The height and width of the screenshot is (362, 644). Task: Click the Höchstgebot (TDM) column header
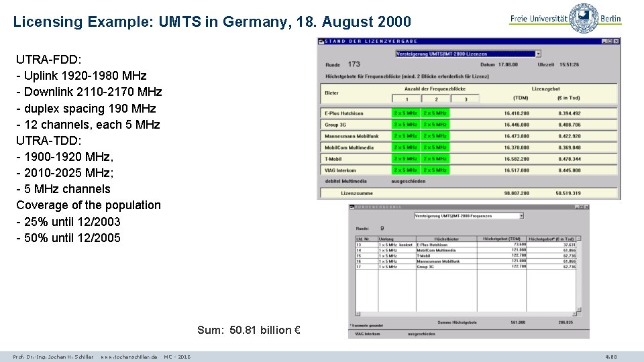click(502, 239)
